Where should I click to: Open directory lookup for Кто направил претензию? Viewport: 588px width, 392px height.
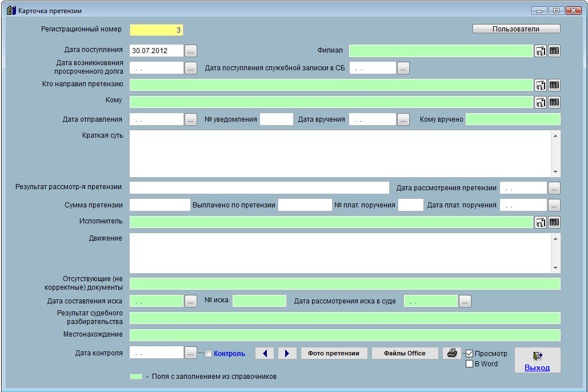541,85
